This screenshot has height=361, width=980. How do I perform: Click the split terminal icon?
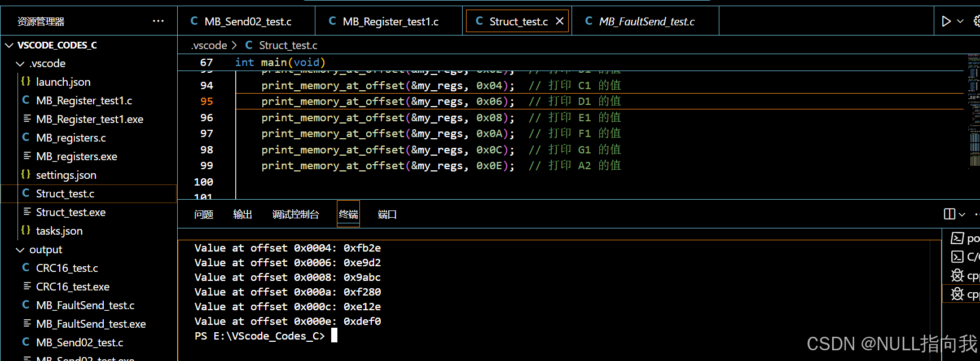point(950,214)
